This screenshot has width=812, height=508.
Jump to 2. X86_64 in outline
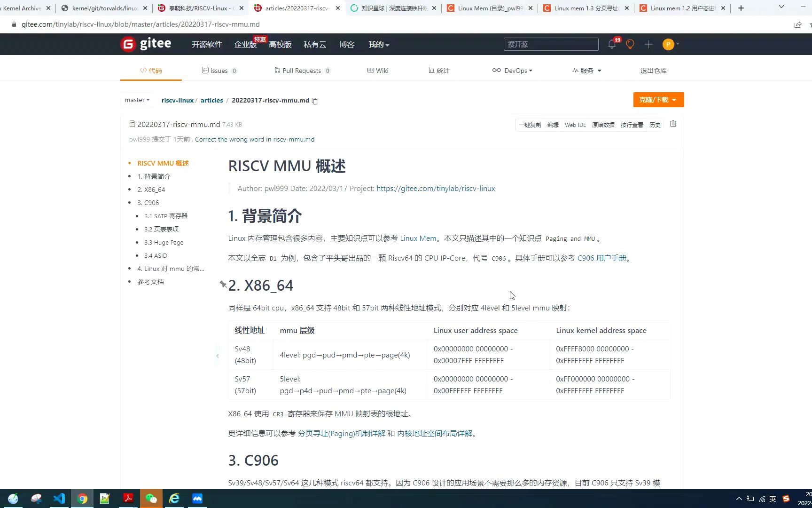click(x=151, y=190)
